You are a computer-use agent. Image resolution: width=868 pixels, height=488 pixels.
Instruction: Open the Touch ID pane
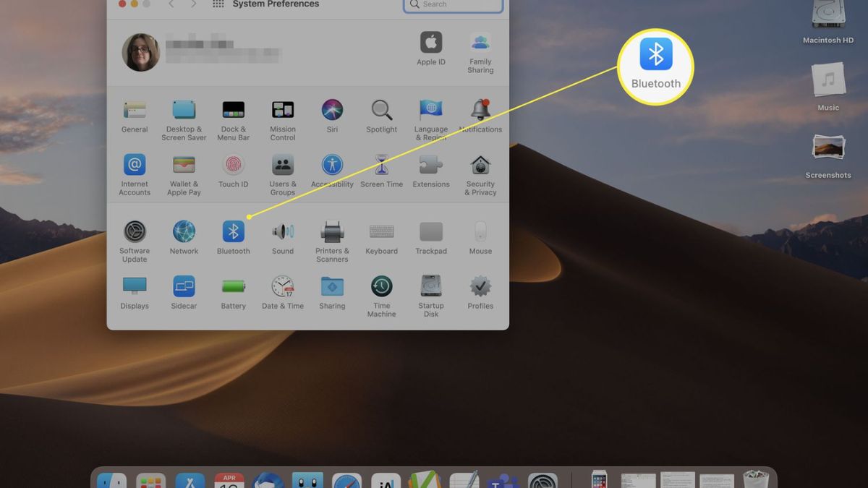(x=233, y=165)
